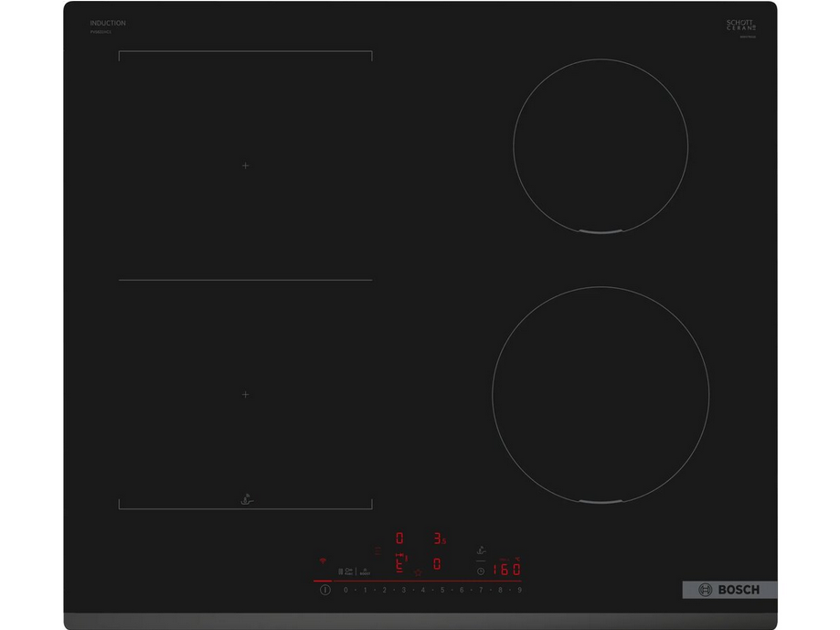Tap the Bosch logo badge
Image resolution: width=840 pixels, height=630 pixels.
(728, 590)
